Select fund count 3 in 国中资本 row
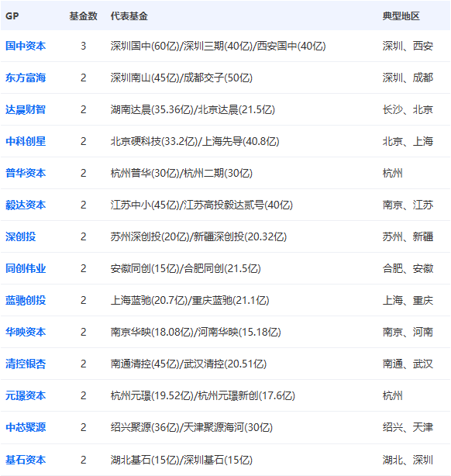Image resolution: width=451 pixels, height=476 pixels. click(x=83, y=47)
